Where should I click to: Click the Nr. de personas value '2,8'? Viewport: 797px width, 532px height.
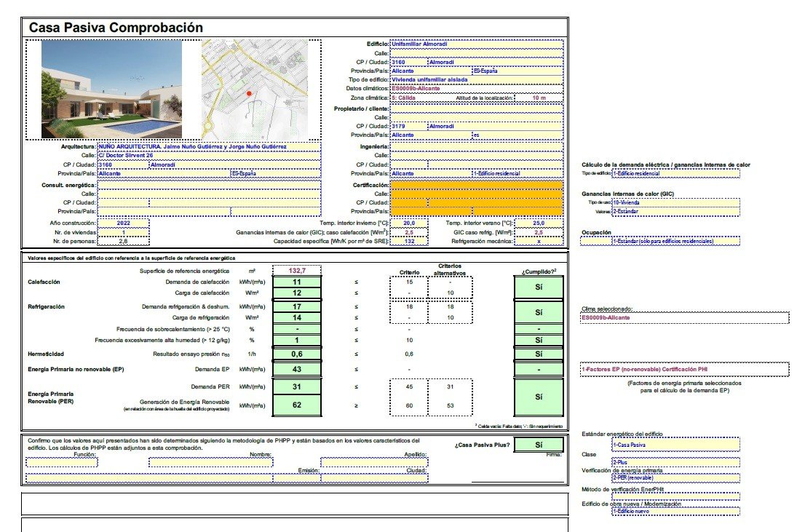click(124, 242)
